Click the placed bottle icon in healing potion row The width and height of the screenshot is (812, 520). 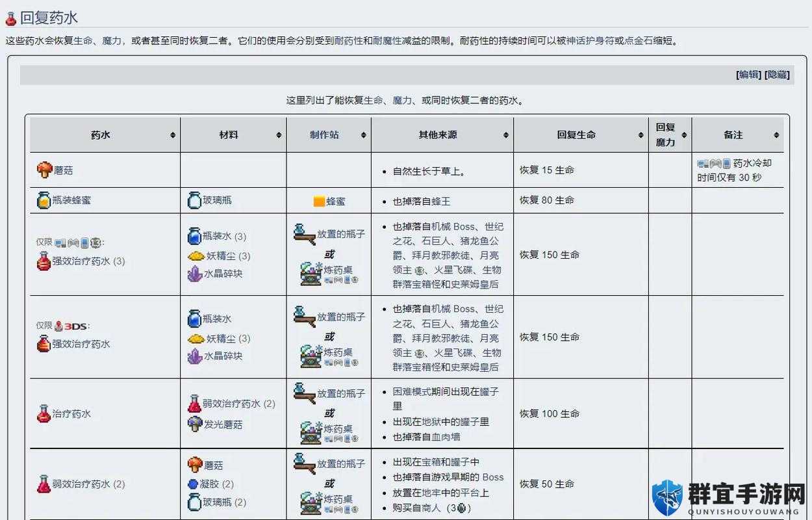[x=304, y=394]
